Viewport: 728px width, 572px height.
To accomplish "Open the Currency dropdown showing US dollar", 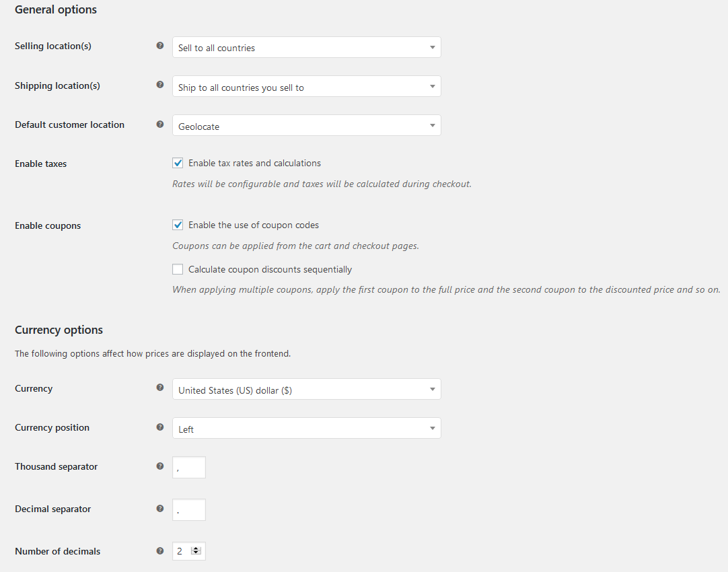I will (306, 389).
